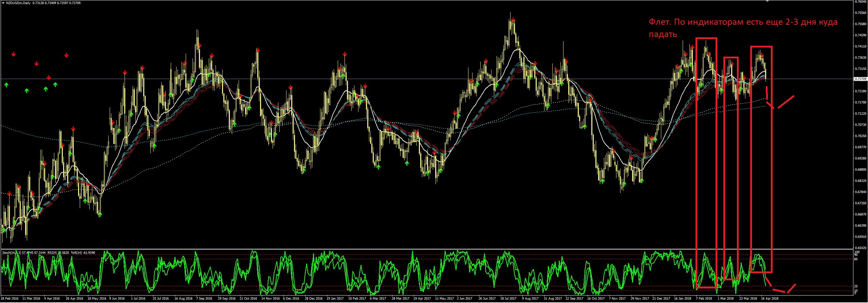Viewport: 868px width, 303px height.
Task: Click the 0.70250 price axis label
Action: click(x=861, y=136)
